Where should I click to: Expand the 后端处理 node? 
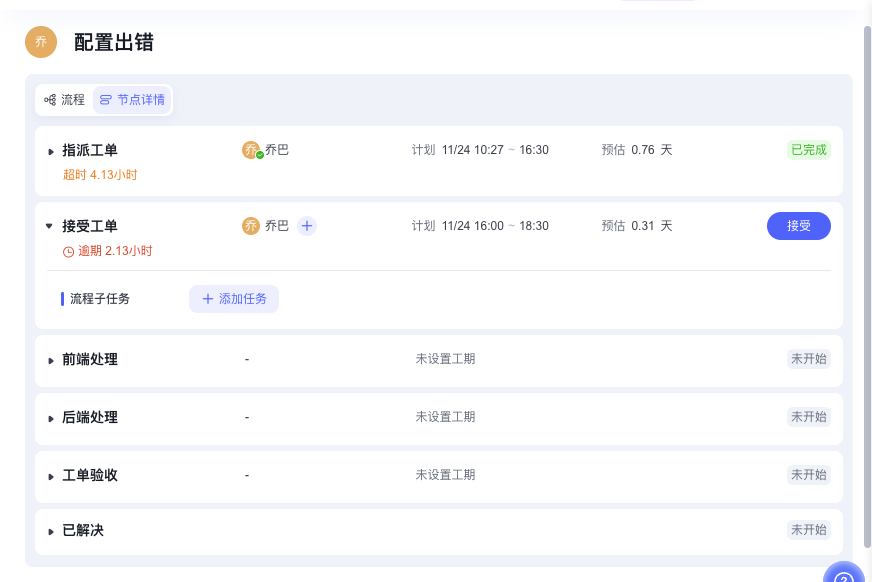coord(51,418)
